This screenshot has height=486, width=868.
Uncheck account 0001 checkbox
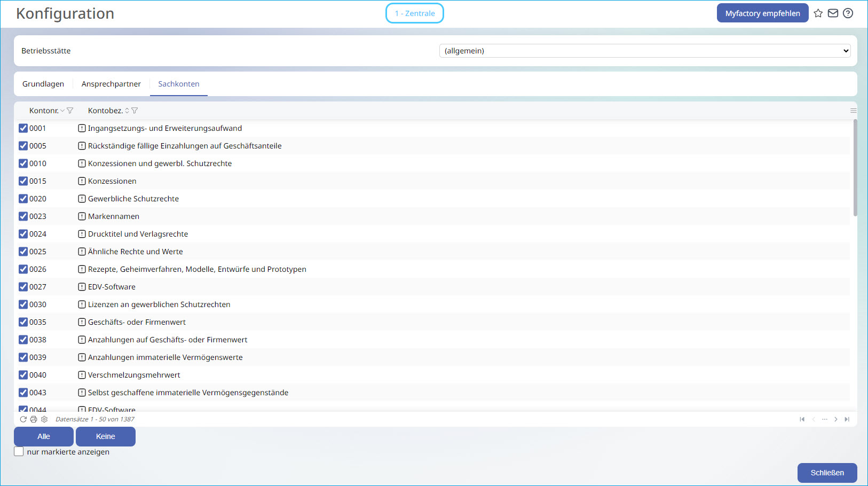click(23, 128)
